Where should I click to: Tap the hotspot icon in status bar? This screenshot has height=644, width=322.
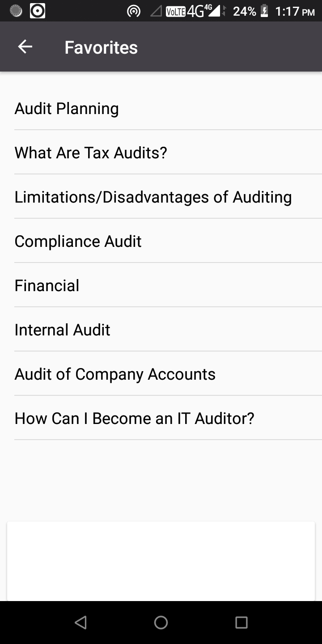point(133,11)
